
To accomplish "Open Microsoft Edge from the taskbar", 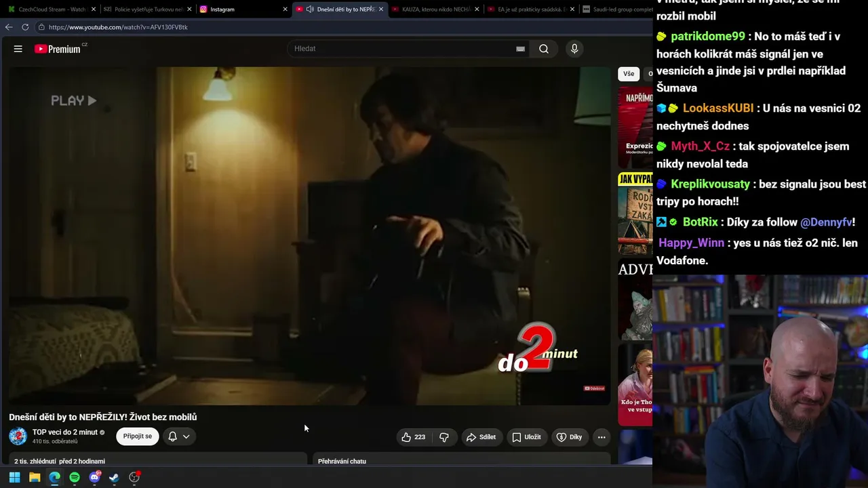I will [54, 477].
